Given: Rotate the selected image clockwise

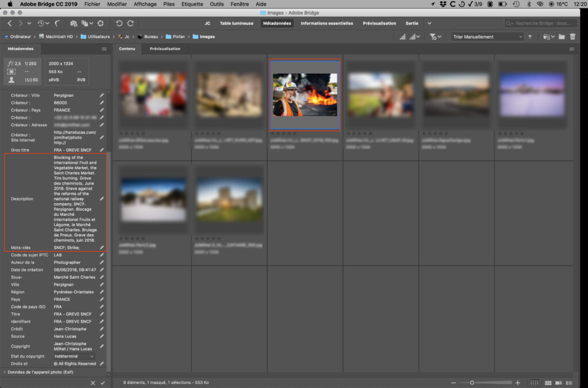Looking at the screenshot, I should click(x=131, y=24).
